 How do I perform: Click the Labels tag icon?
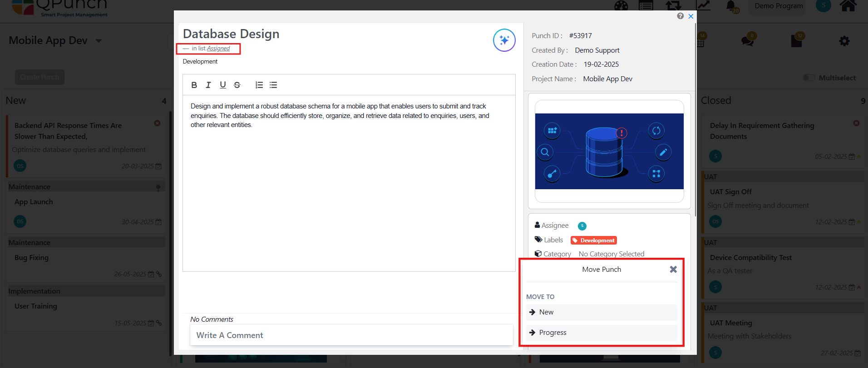coord(538,240)
